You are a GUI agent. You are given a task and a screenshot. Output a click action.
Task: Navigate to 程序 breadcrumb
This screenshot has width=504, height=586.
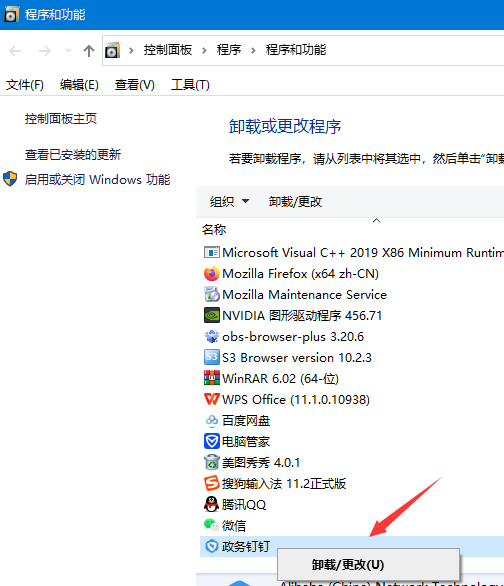(x=229, y=50)
